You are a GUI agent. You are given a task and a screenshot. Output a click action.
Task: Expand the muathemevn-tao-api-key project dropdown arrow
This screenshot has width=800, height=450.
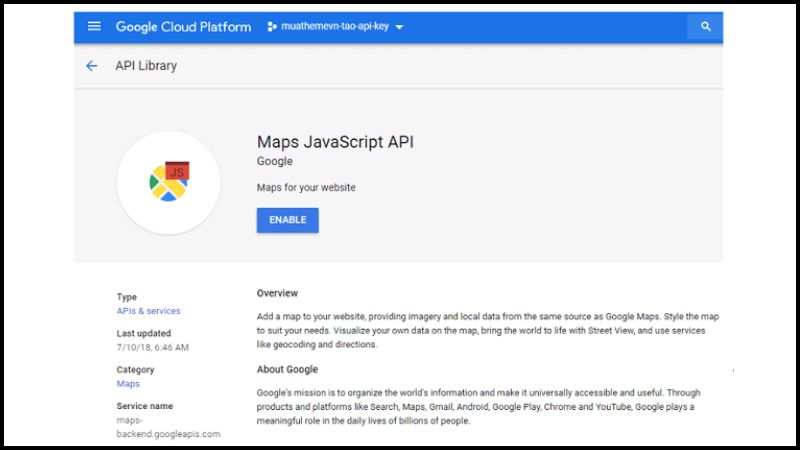point(399,27)
